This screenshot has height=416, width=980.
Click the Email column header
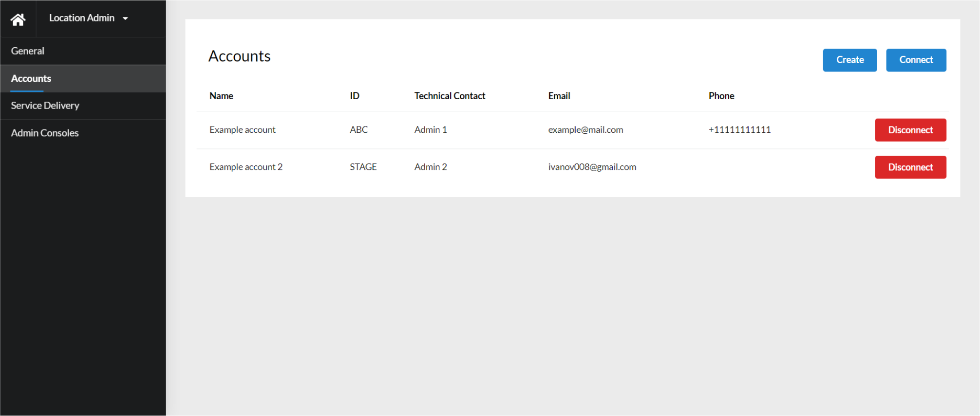coord(559,96)
